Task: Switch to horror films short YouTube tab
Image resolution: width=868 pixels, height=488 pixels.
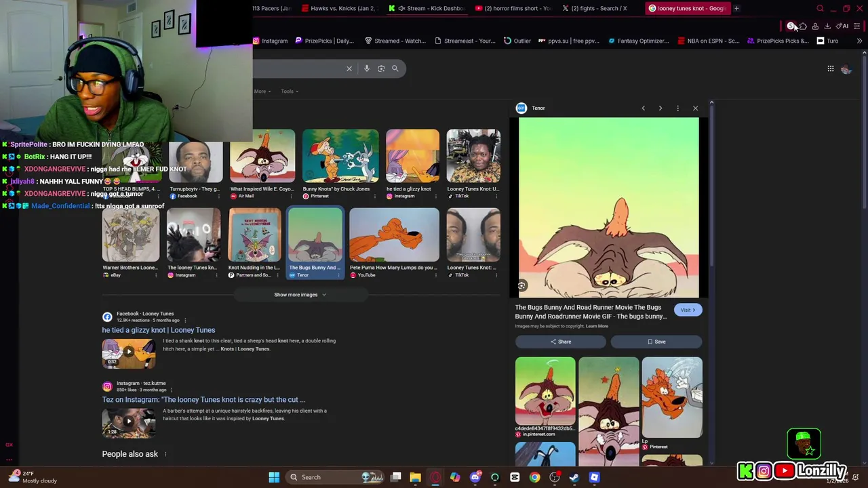Action: pyautogui.click(x=513, y=8)
